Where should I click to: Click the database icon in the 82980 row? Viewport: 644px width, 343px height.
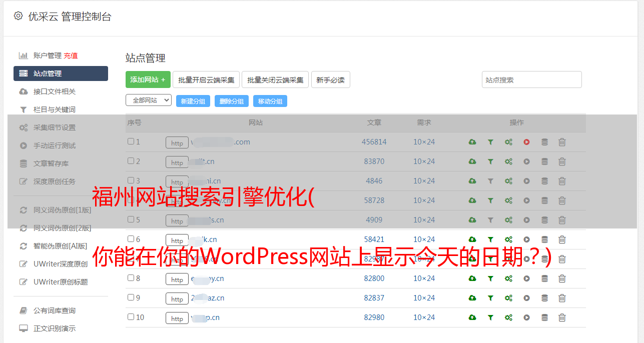(544, 317)
